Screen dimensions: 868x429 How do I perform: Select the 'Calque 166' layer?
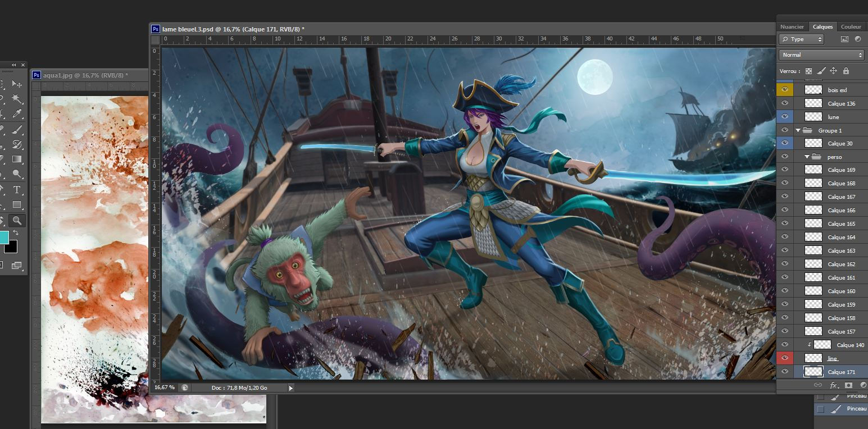(x=841, y=211)
